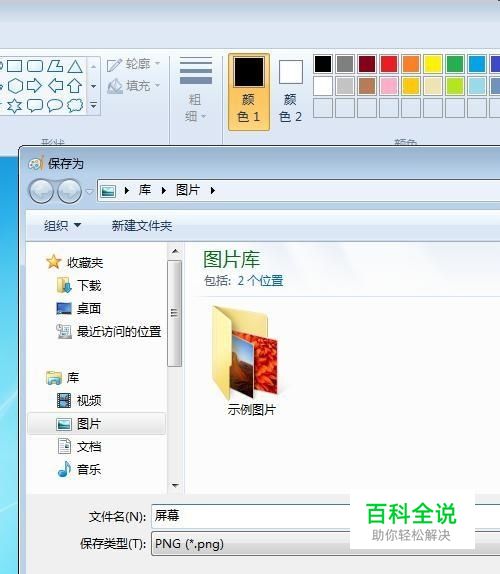The height and width of the screenshot is (574, 500).
Task: Open the 保存类型 PNG format dropdown
Action: pyautogui.click(x=326, y=544)
